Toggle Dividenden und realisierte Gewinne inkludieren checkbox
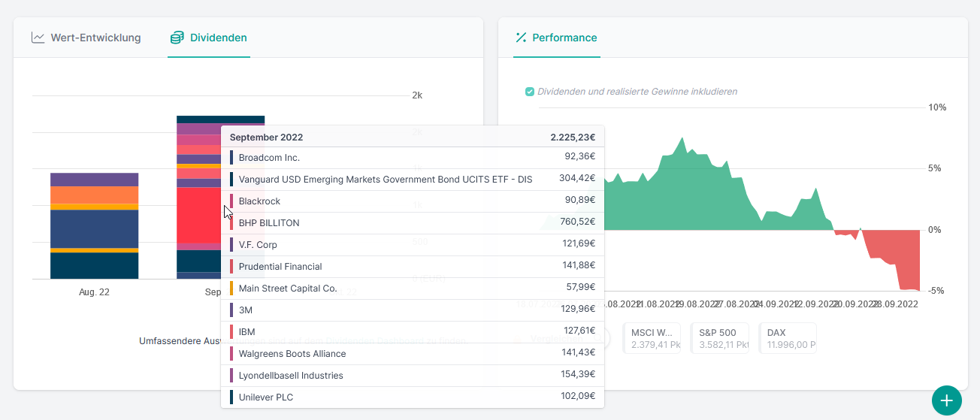Viewport: 980px width, 420px height. (530, 92)
